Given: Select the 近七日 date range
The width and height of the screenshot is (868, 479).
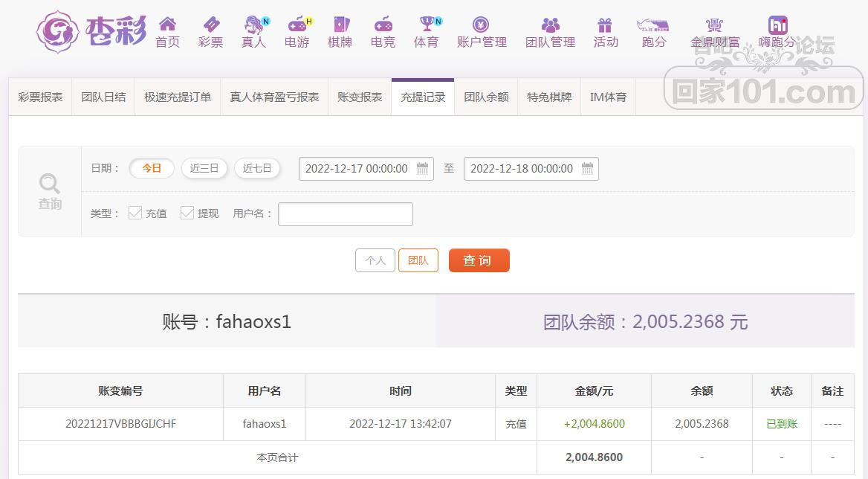Looking at the screenshot, I should click(x=257, y=168).
